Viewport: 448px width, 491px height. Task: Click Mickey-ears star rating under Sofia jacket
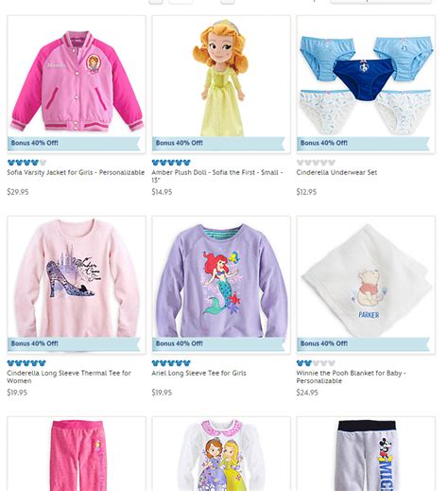(26, 163)
